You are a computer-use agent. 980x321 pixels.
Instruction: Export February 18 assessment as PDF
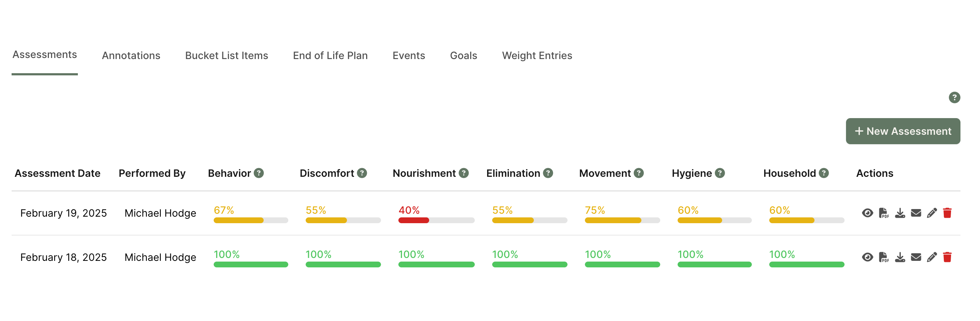[883, 257]
